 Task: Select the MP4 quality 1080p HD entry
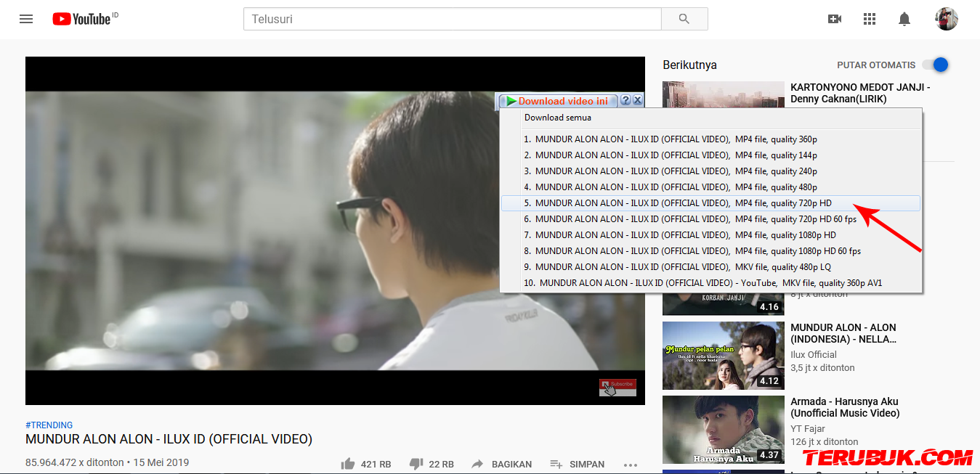click(x=710, y=235)
